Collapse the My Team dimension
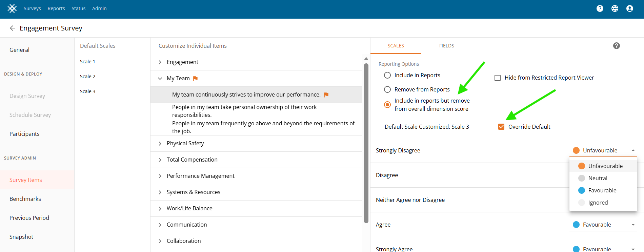Image resolution: width=644 pixels, height=252 pixels. coord(160,79)
